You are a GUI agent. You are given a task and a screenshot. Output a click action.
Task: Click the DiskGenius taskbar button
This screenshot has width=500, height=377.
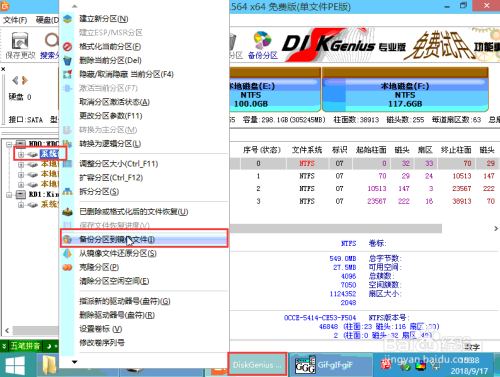[257, 364]
